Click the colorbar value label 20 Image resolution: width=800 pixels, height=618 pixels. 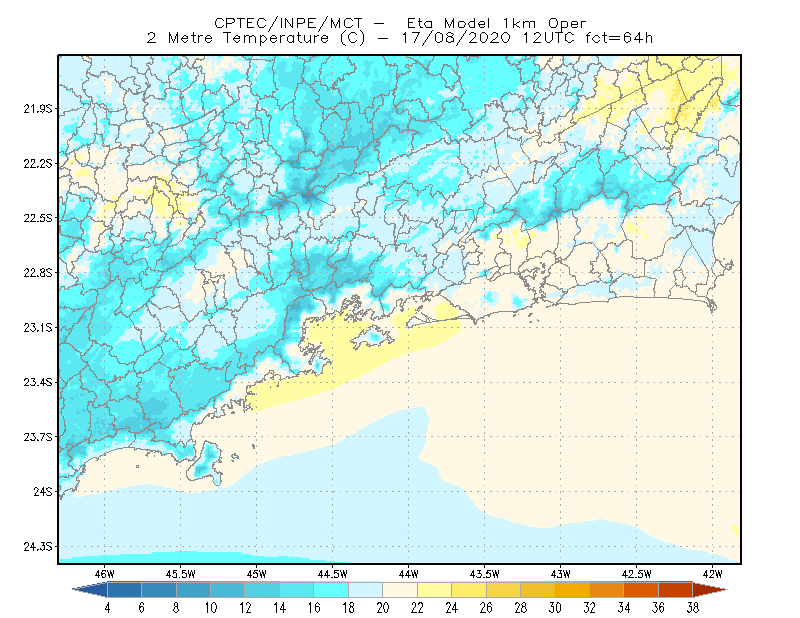[383, 608]
